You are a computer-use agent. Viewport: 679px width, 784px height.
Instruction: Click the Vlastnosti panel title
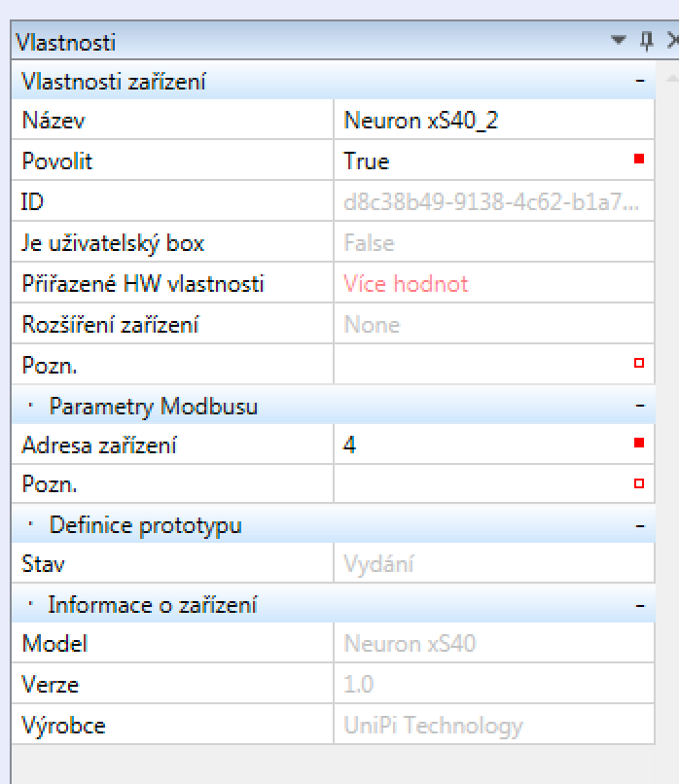[66, 42]
